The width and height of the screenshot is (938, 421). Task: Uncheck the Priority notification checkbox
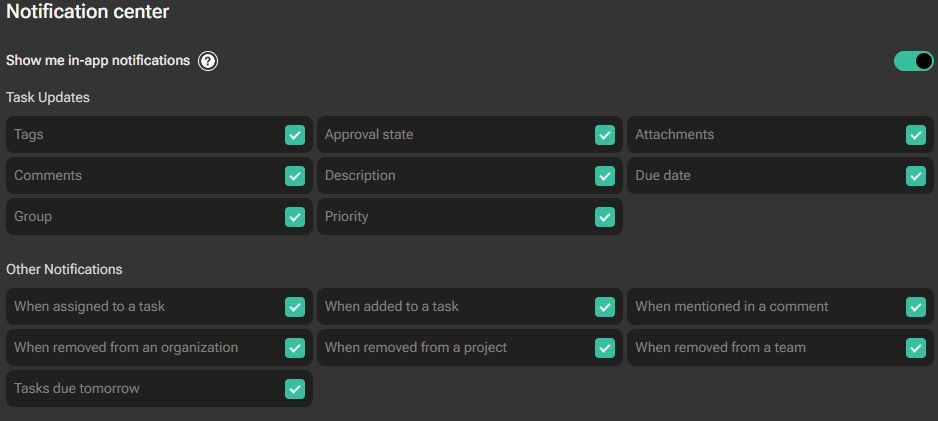605,217
